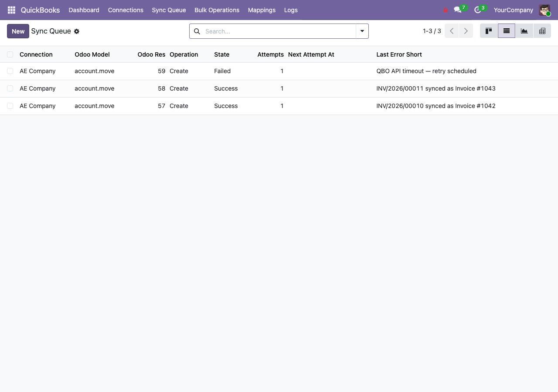Viewport: 558px width, 392px height.
Task: Click account.move in the row 58
Action: pyautogui.click(x=94, y=88)
